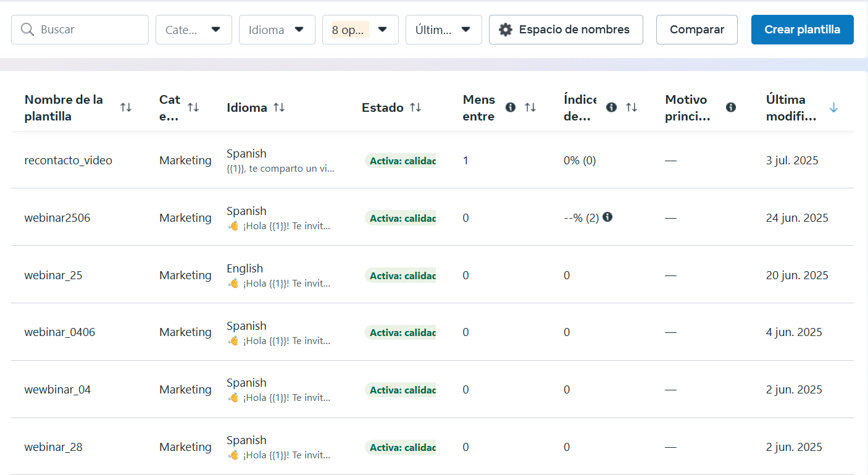Click the Idioma column sort arrows
868x475 pixels.
click(279, 107)
